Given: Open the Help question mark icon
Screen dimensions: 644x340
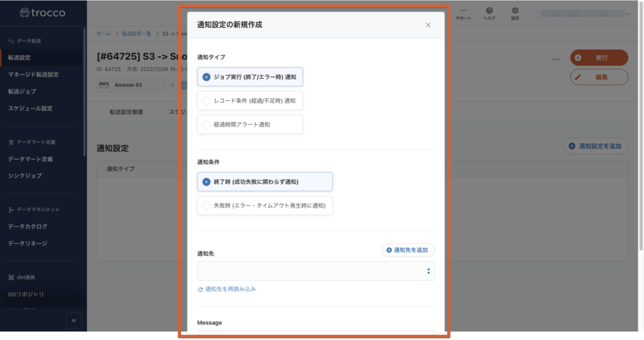Looking at the screenshot, I should click(489, 11).
